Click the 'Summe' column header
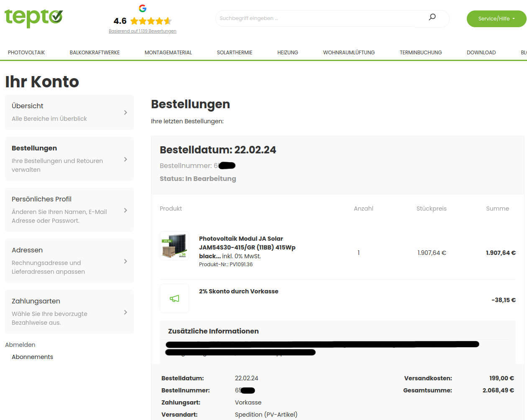 (497, 209)
